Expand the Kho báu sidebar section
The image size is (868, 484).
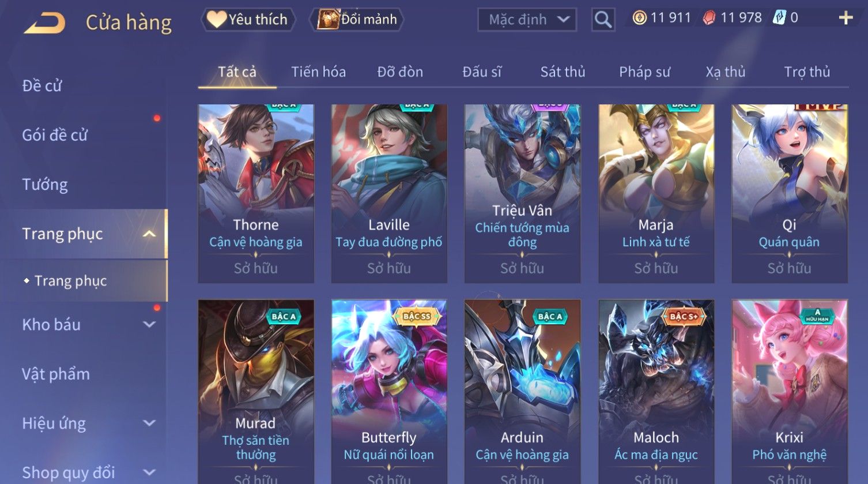click(x=149, y=325)
